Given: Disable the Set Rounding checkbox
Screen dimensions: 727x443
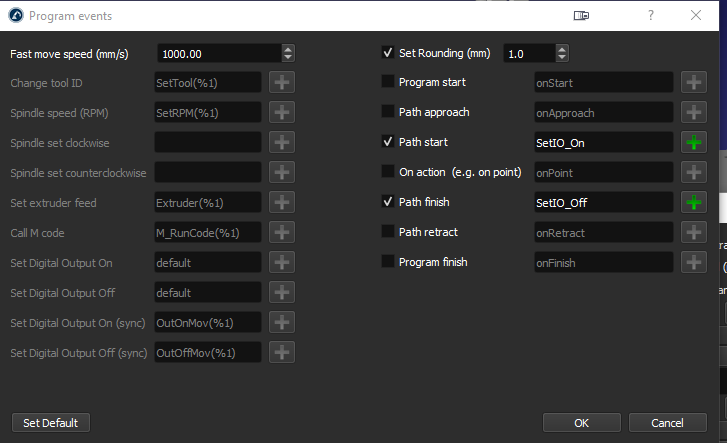Looking at the screenshot, I should coord(388,53).
